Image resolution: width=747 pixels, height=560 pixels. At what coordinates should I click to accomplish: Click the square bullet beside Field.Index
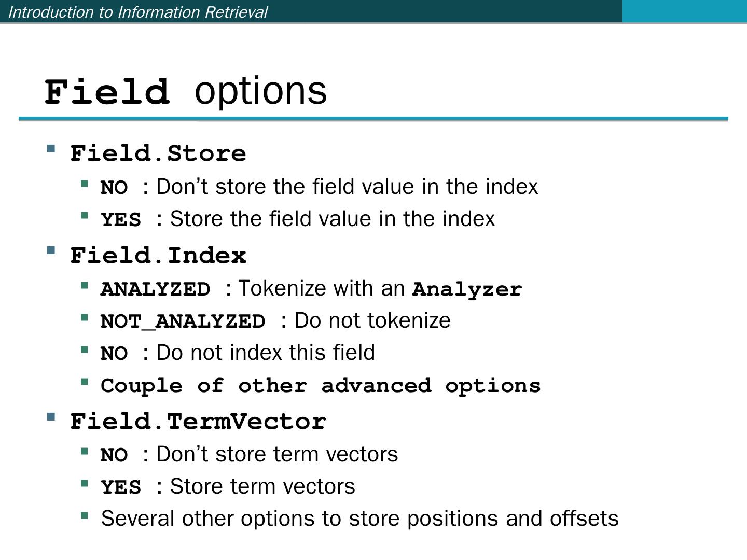(51, 251)
